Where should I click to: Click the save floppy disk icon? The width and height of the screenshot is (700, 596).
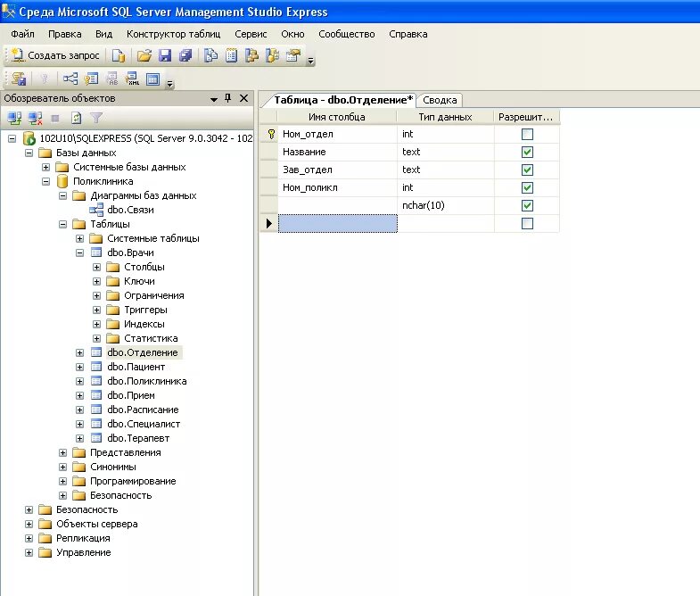[165, 55]
